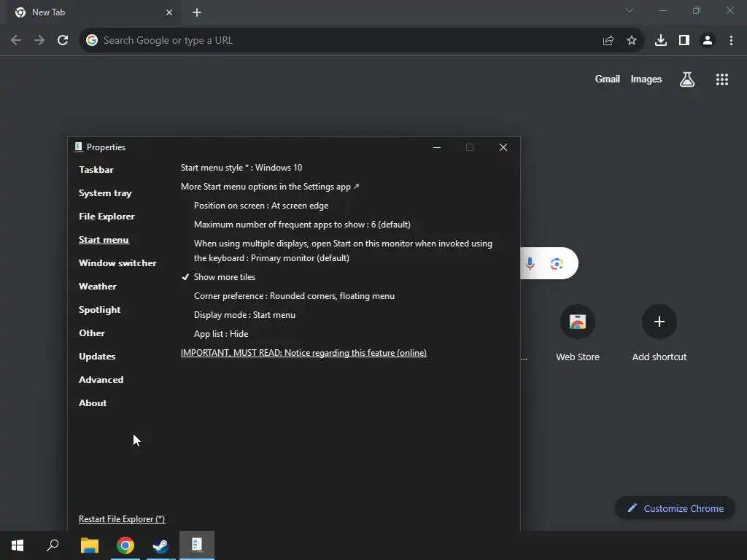Image resolution: width=747 pixels, height=560 pixels.
Task: Select the New Tab tab
Action: [93, 12]
